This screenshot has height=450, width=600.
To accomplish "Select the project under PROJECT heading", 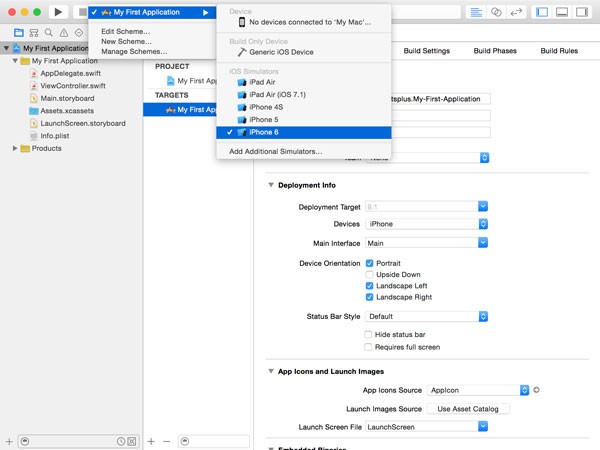I will click(x=192, y=81).
